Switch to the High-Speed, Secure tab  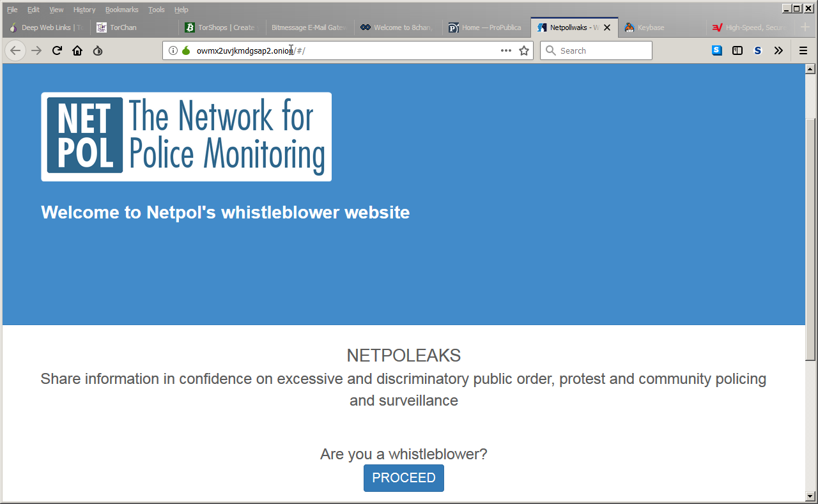(751, 27)
